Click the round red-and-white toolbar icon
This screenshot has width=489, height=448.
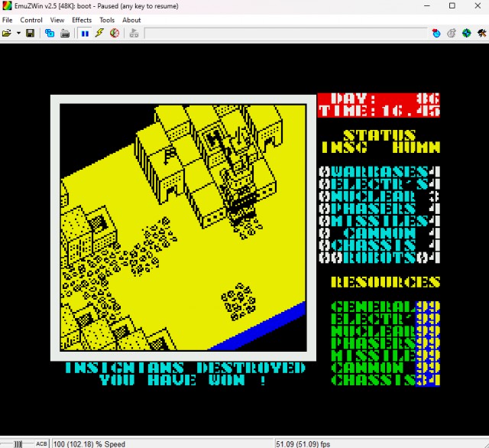(115, 34)
